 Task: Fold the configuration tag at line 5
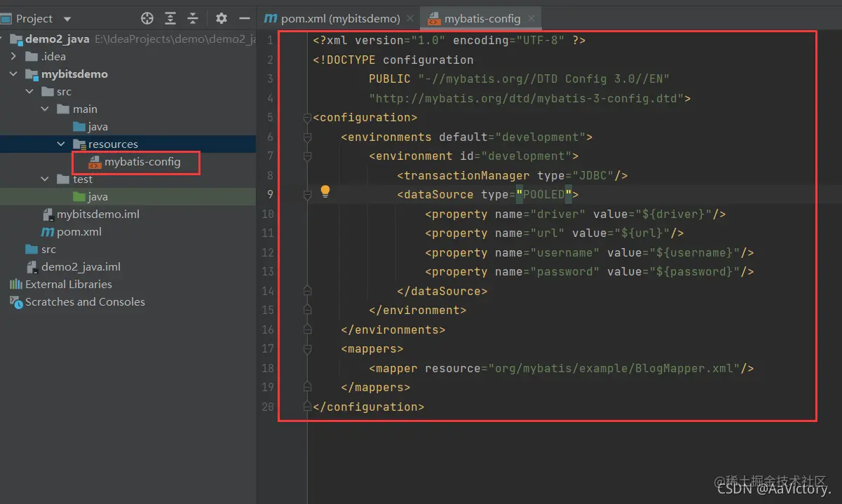point(307,118)
